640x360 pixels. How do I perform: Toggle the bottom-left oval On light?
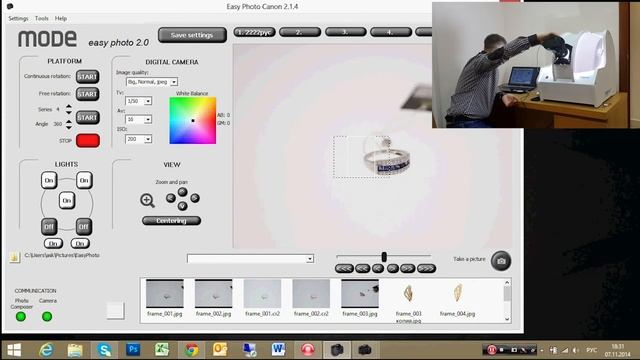coord(53,244)
